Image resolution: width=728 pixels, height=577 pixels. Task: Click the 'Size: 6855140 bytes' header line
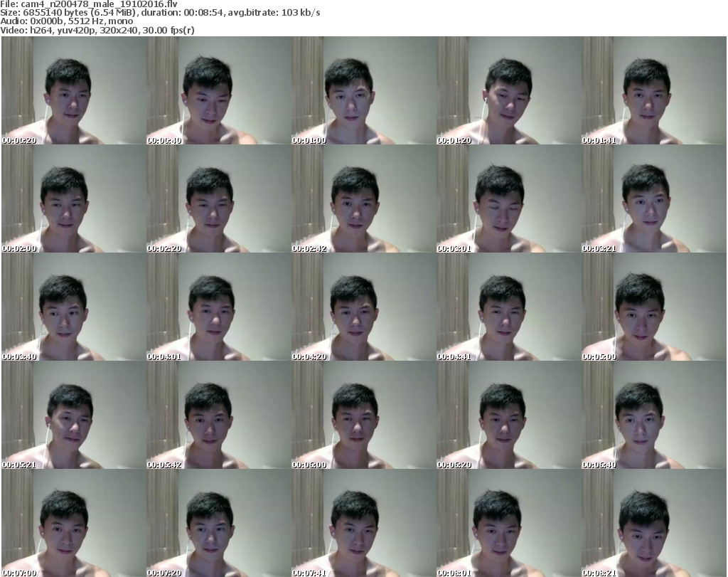[x=160, y=13]
